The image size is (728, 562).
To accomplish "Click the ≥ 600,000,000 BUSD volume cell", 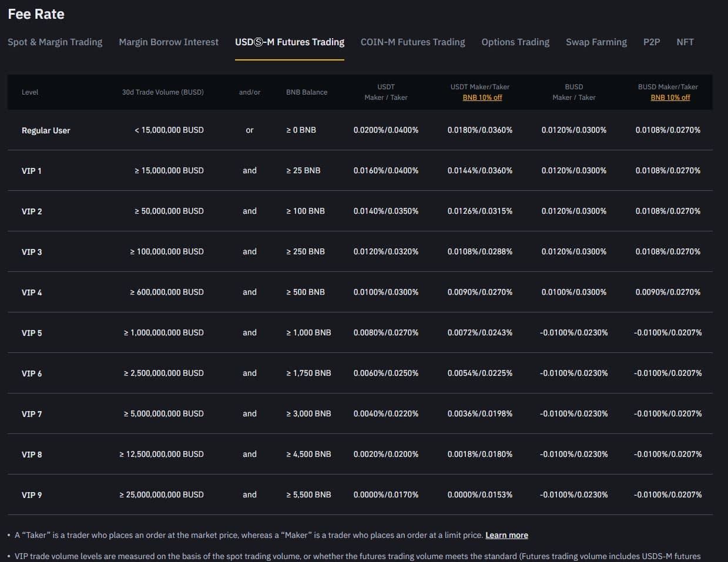I will pyautogui.click(x=167, y=292).
